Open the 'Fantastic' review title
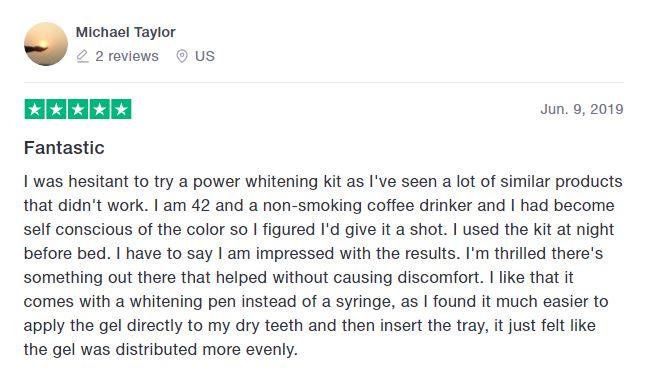 coord(64,148)
